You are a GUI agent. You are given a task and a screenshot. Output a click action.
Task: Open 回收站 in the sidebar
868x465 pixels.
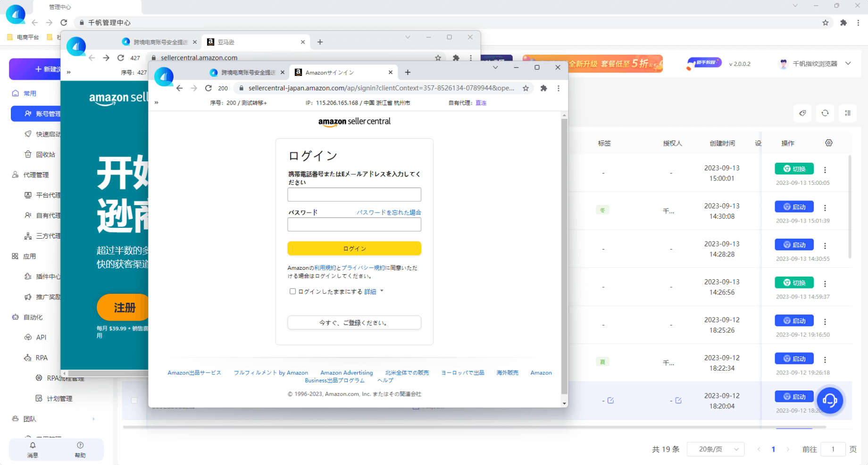click(x=40, y=154)
